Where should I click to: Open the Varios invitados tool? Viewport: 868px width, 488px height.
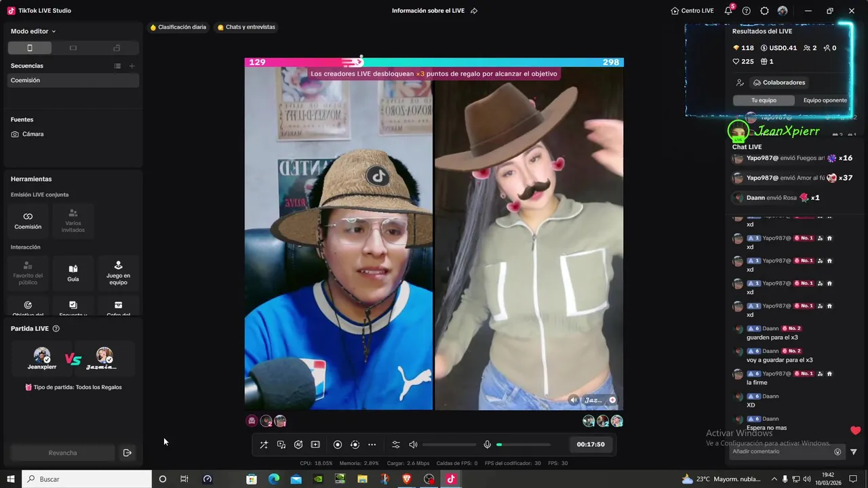click(73, 220)
